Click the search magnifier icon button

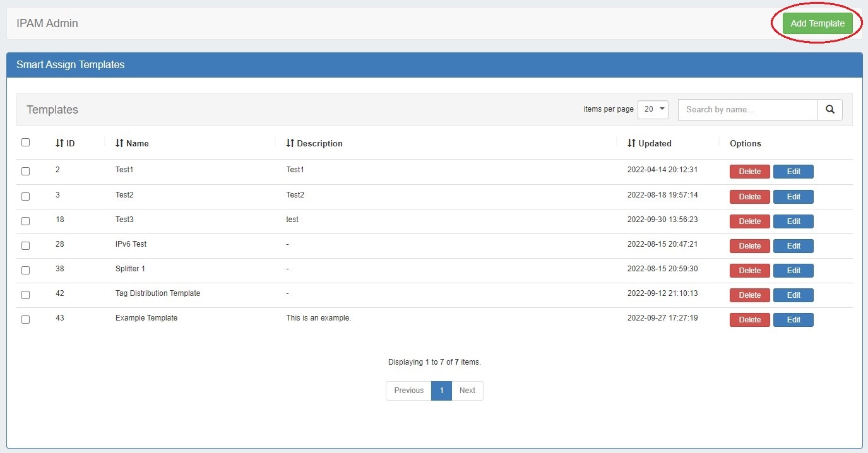829,109
